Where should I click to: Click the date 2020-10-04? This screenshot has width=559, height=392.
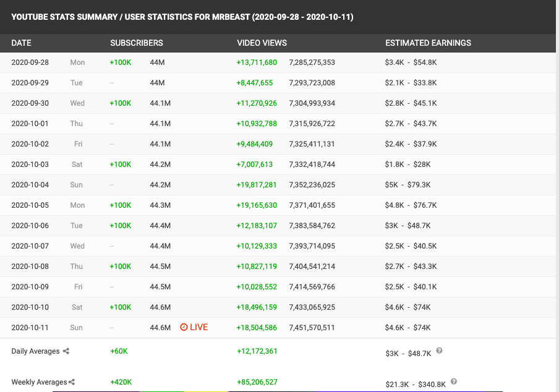pos(30,185)
